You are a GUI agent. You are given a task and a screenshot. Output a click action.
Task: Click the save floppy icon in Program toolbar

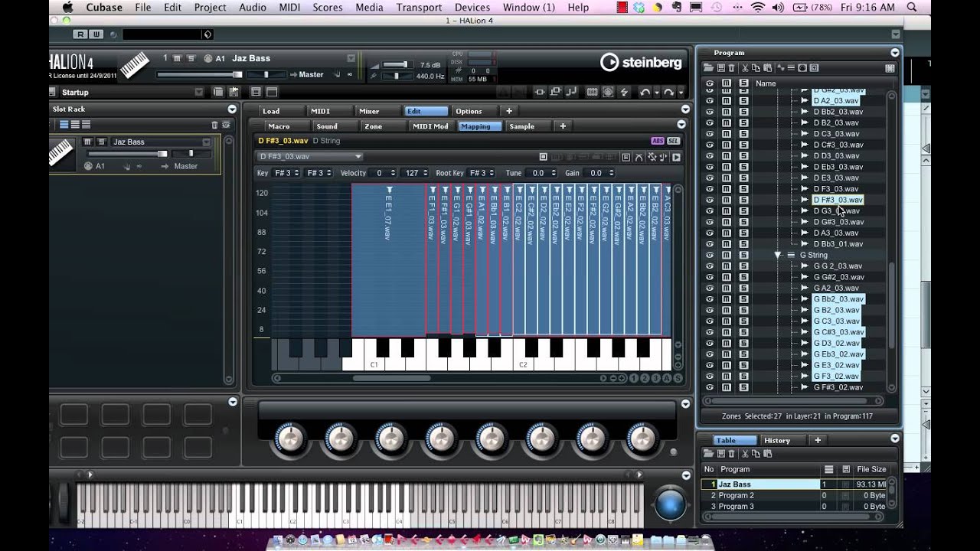[x=720, y=68]
